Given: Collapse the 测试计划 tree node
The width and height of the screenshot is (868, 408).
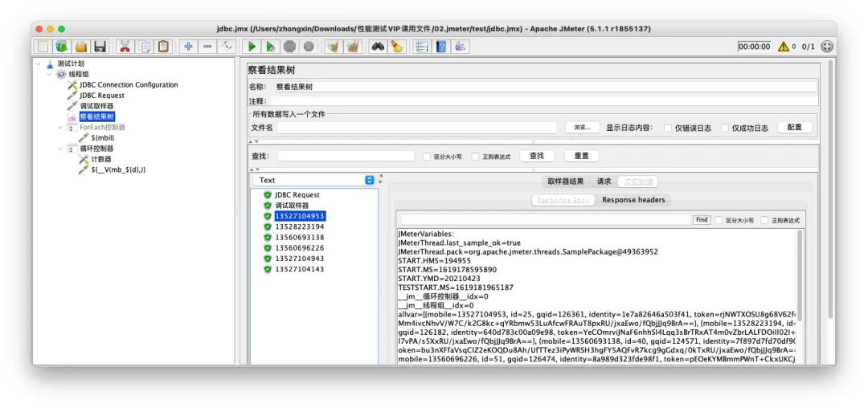Looking at the screenshot, I should point(38,63).
